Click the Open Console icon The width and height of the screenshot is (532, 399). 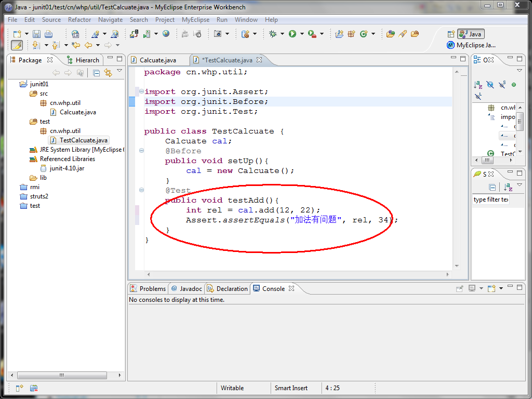coord(491,289)
